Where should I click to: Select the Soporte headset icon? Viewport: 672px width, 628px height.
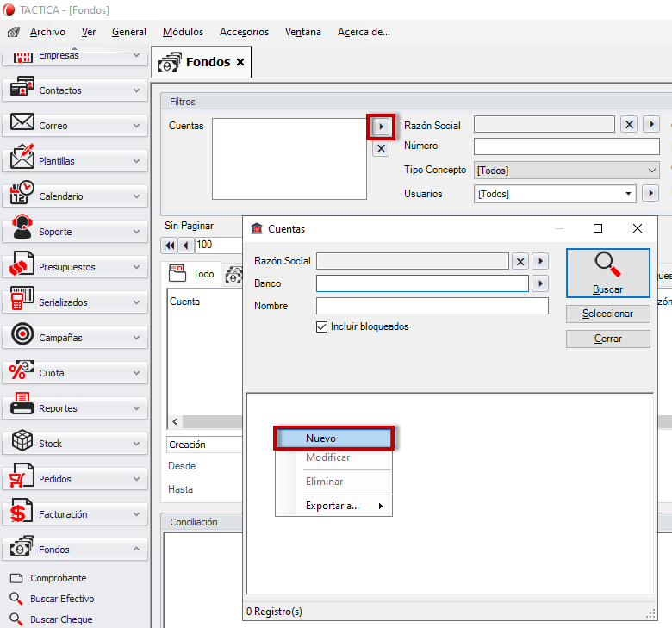(x=22, y=227)
